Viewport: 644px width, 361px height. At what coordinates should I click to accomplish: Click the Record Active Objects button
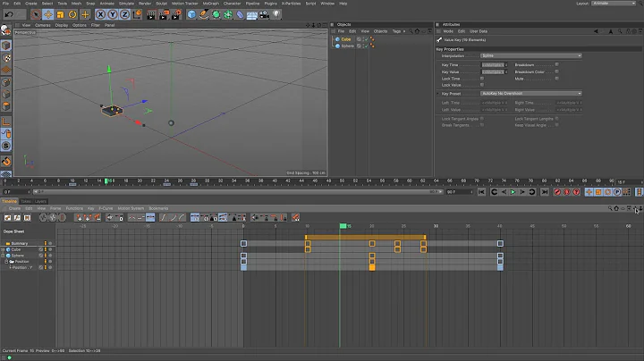tap(557, 192)
